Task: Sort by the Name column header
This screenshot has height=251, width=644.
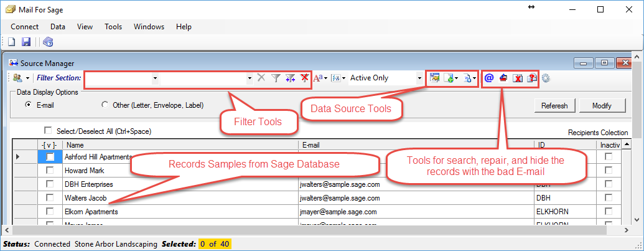Action: 180,145
